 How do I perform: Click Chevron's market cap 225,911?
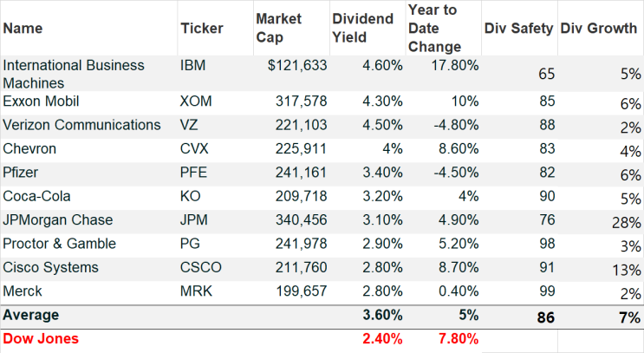[x=301, y=149]
